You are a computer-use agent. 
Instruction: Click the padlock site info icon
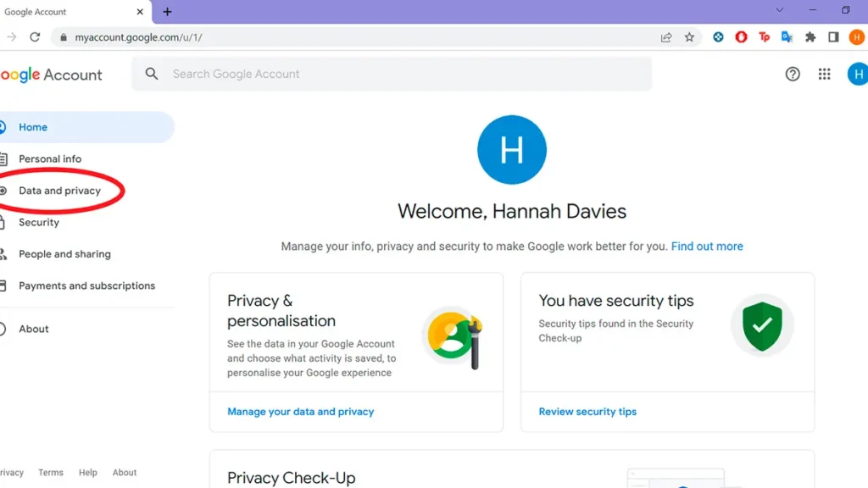click(64, 37)
